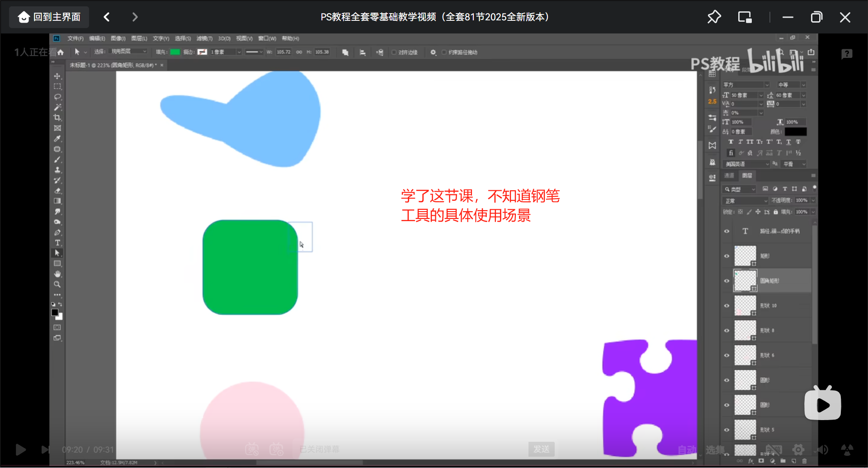Screen dimensions: 868x468
Task: Go back with the left arrow
Action: 107,17
